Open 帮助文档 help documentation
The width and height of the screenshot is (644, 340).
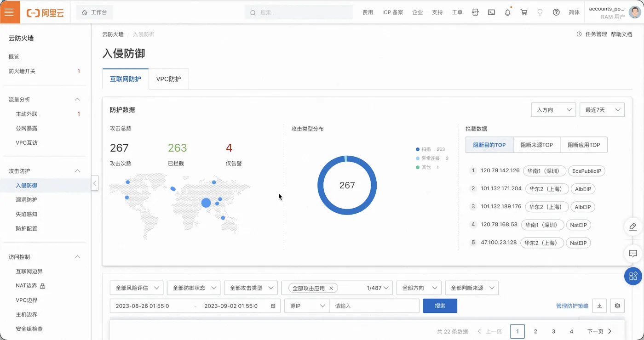coord(621,34)
